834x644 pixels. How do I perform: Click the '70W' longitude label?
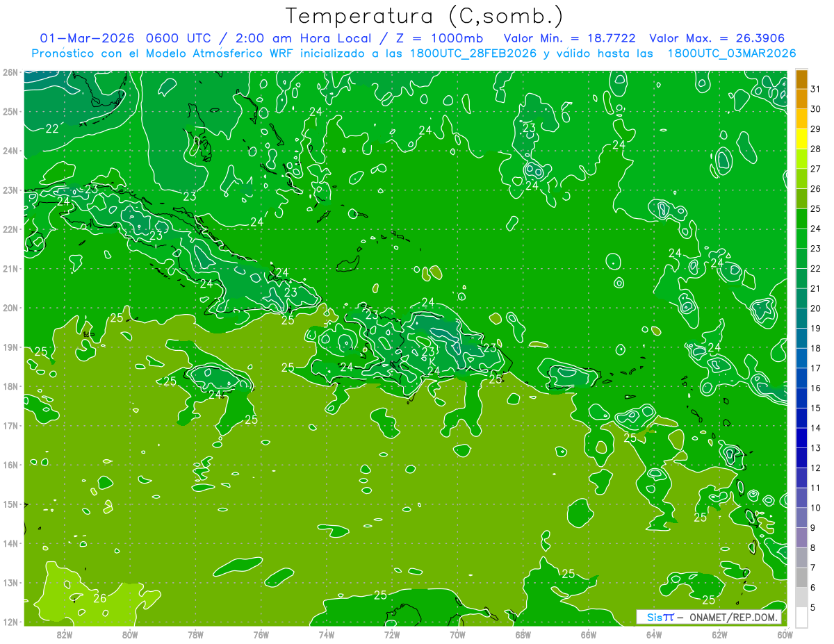[457, 634]
